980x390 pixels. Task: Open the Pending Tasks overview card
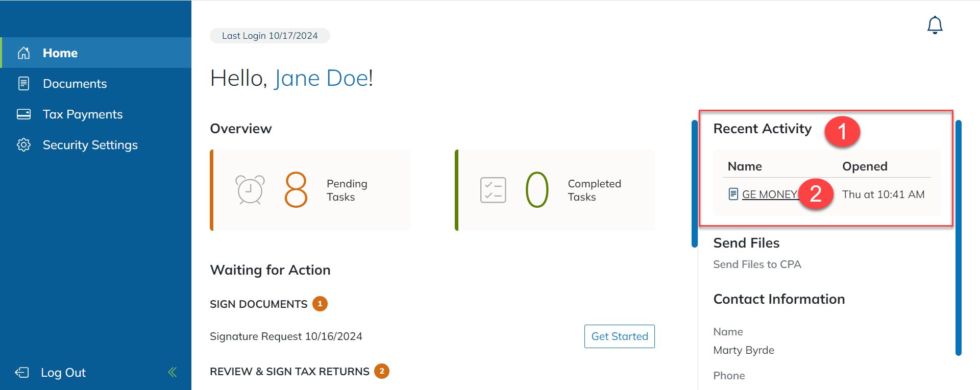(x=310, y=190)
